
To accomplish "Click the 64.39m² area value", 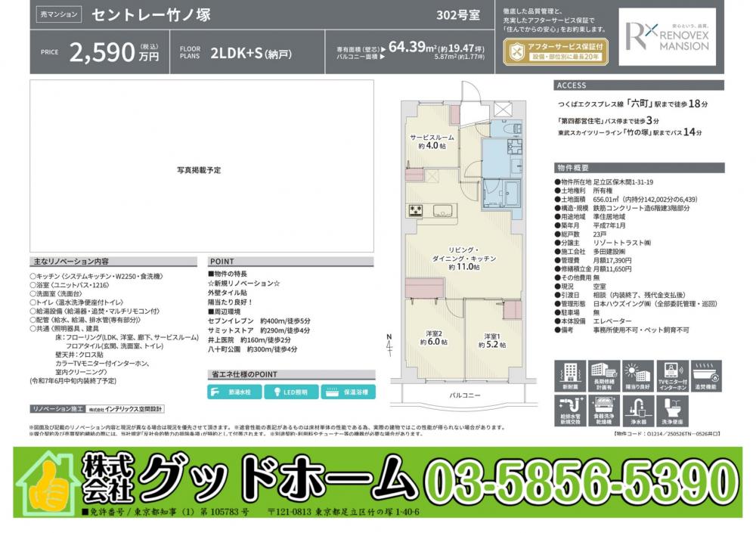I will point(412,47).
